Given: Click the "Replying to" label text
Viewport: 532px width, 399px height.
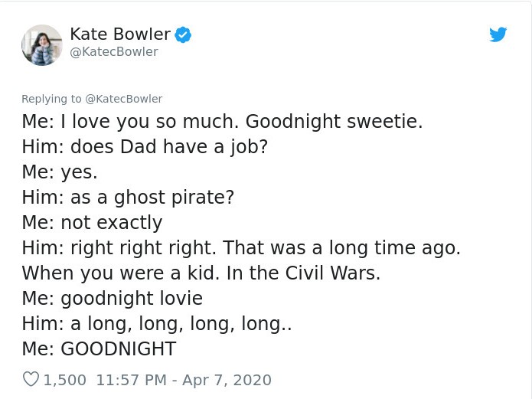Looking at the screenshot, I should point(51,99).
